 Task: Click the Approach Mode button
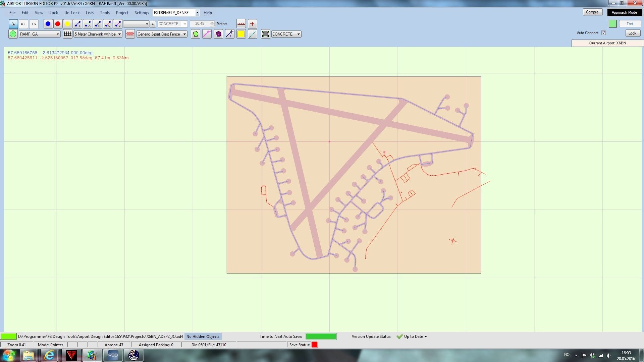pyautogui.click(x=624, y=12)
